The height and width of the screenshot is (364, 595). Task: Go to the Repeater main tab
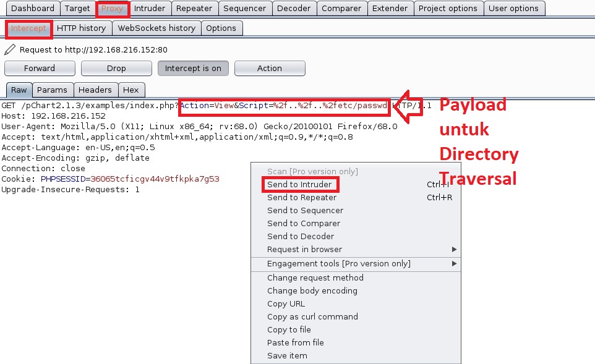[194, 8]
